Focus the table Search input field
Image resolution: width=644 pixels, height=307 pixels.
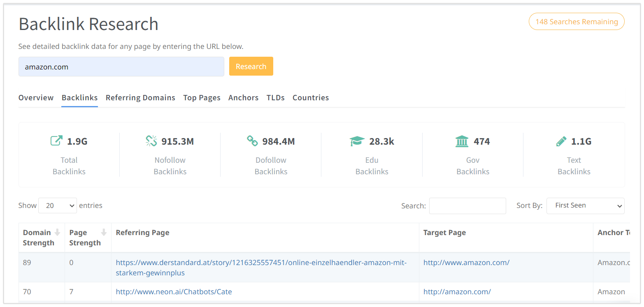tap(467, 206)
